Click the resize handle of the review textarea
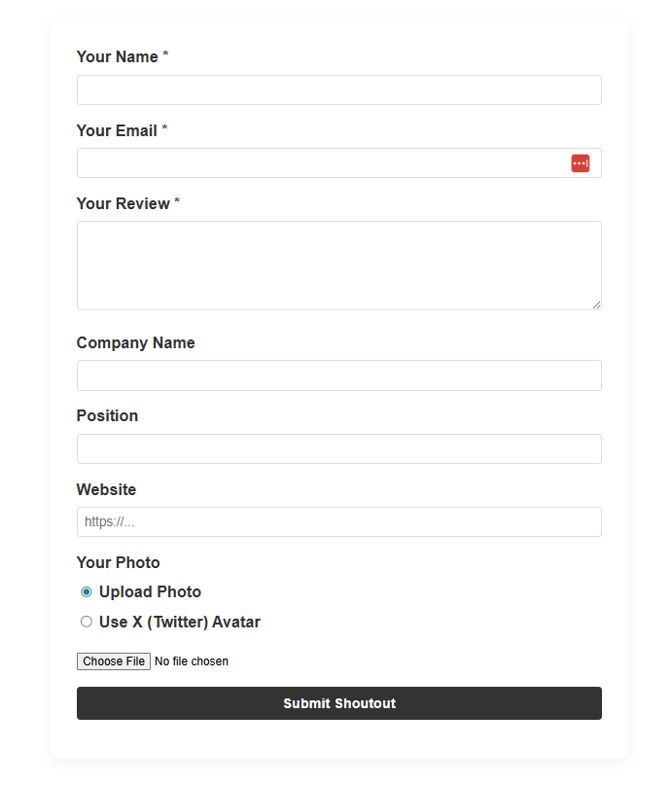Screen dimensions: 672x785 596,304
